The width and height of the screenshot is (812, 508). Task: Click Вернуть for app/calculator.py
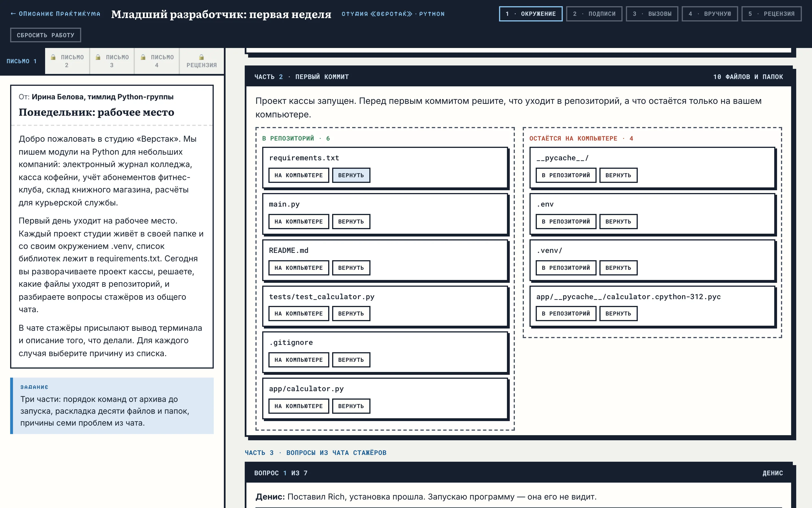tap(351, 406)
